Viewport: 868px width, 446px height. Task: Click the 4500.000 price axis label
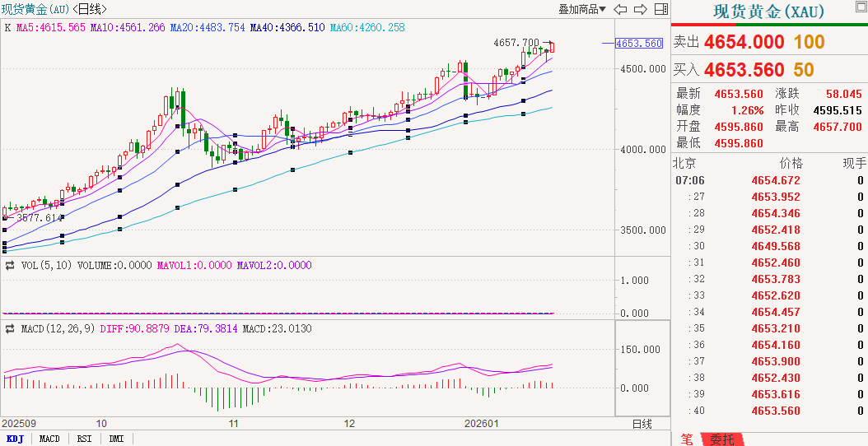click(x=643, y=68)
